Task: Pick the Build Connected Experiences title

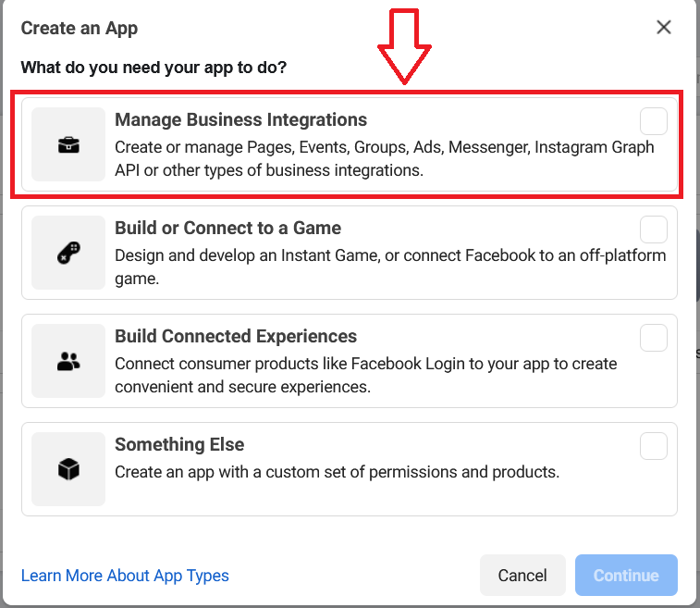Action: point(236,336)
